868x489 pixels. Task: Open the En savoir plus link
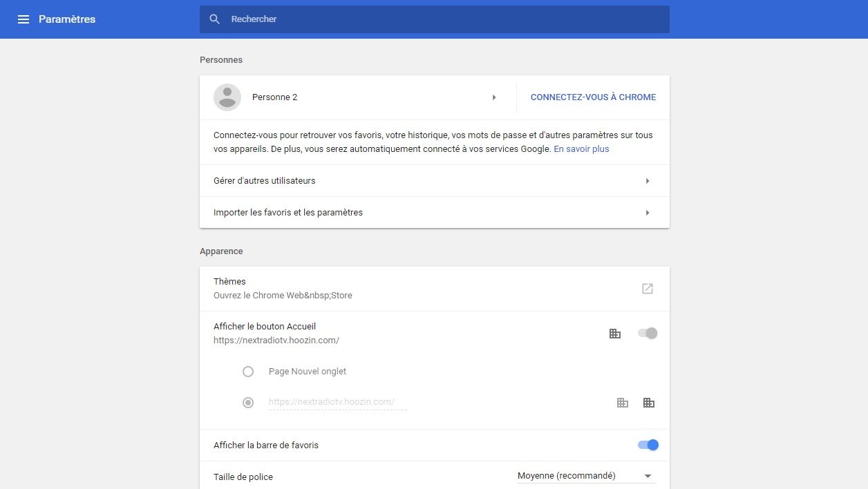(x=581, y=149)
